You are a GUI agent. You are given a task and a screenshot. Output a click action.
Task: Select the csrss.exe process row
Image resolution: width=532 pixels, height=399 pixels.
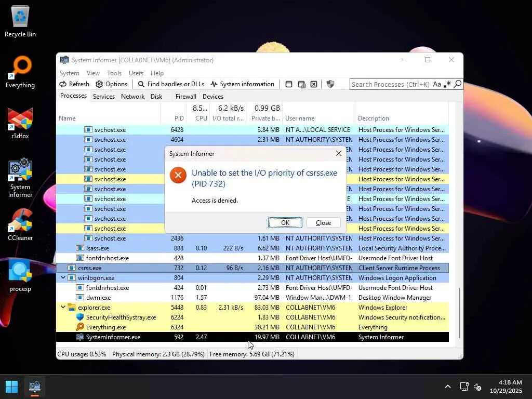(252, 268)
